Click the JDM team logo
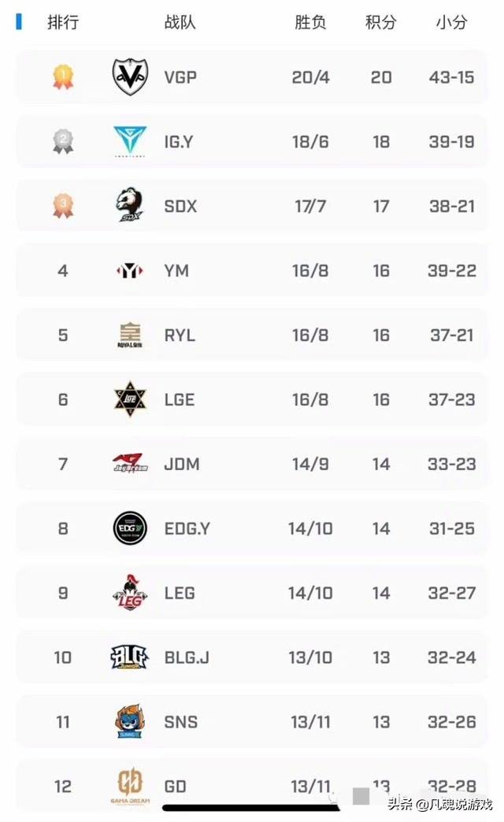The height and width of the screenshot is (822, 504). click(130, 465)
